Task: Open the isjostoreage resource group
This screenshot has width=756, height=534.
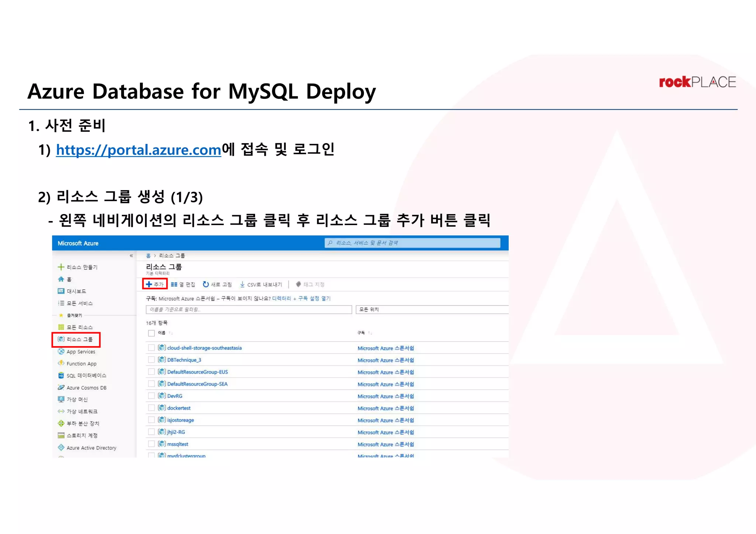Action: [x=180, y=420]
